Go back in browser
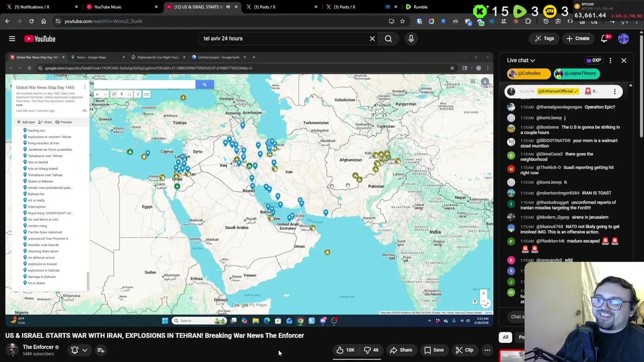The image size is (644, 362). pyautogui.click(x=7, y=21)
